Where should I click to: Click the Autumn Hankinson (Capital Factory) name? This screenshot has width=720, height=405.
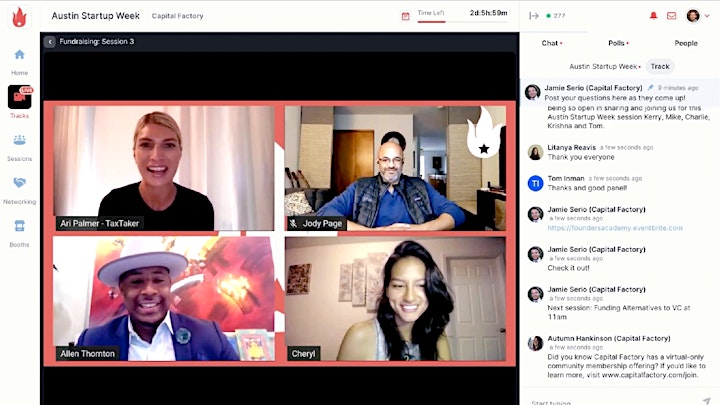[x=608, y=338]
